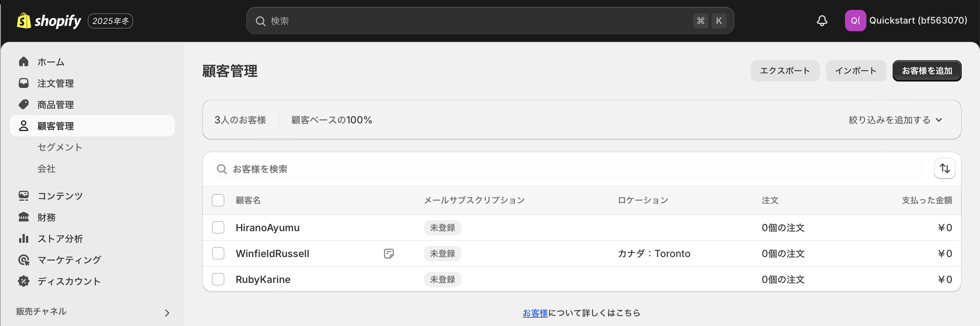Screen dimensions: 980x326
Task: Click the 注文管理 inbox icon
Action: click(24, 83)
